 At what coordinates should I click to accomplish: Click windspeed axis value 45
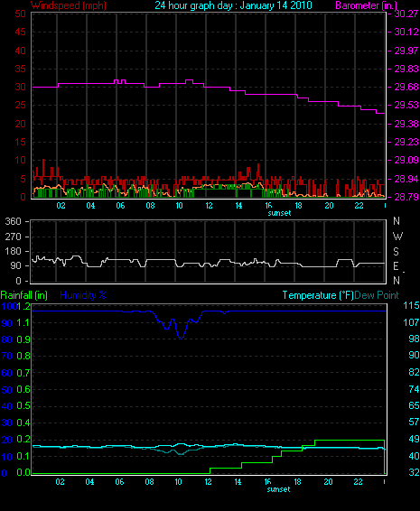coord(20,32)
